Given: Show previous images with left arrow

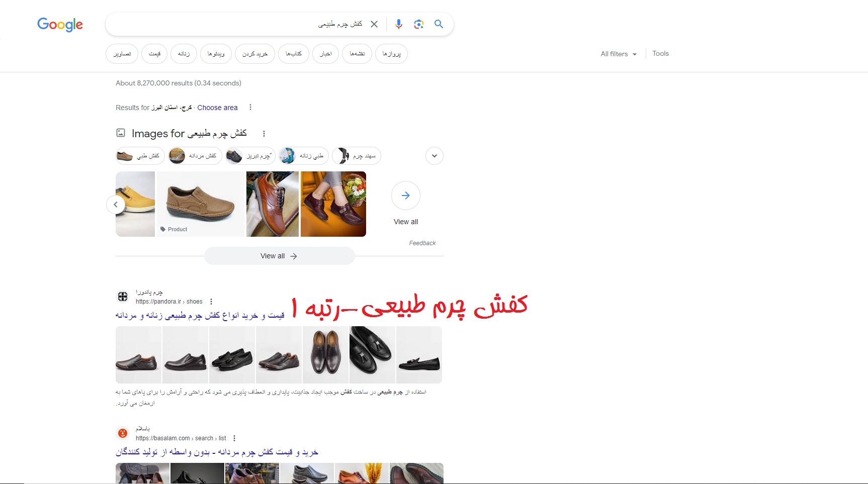Looking at the screenshot, I should coord(116,205).
